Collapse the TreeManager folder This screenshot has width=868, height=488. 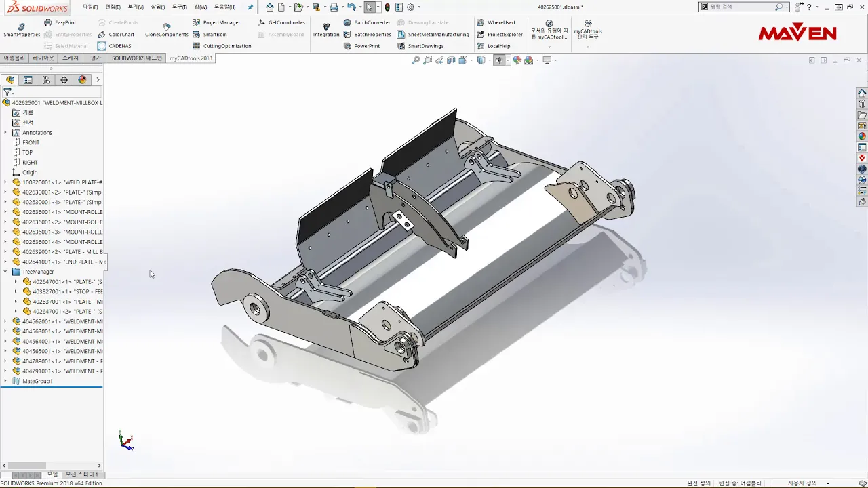pos(5,272)
